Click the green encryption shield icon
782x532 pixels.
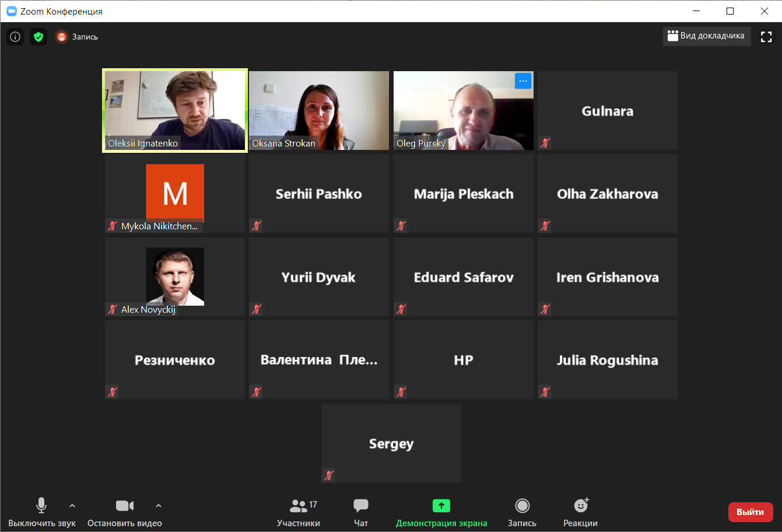pyautogui.click(x=38, y=37)
